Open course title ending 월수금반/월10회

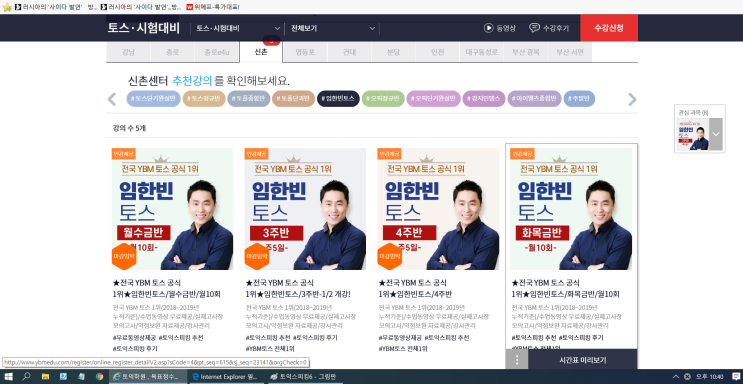(167, 289)
